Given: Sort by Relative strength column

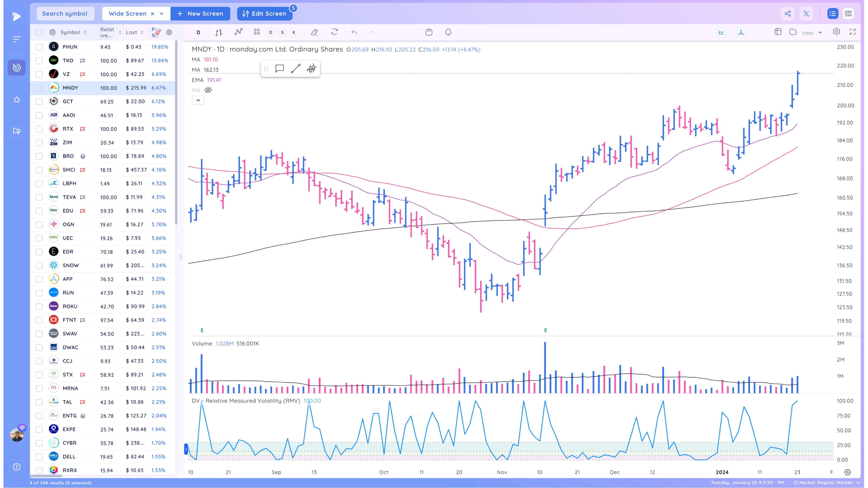Looking at the screenshot, I should (x=111, y=32).
